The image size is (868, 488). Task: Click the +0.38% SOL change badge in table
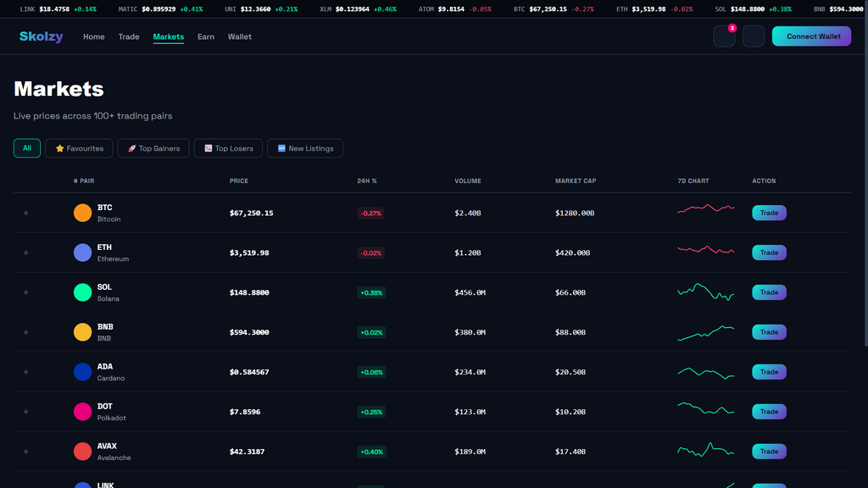(371, 292)
